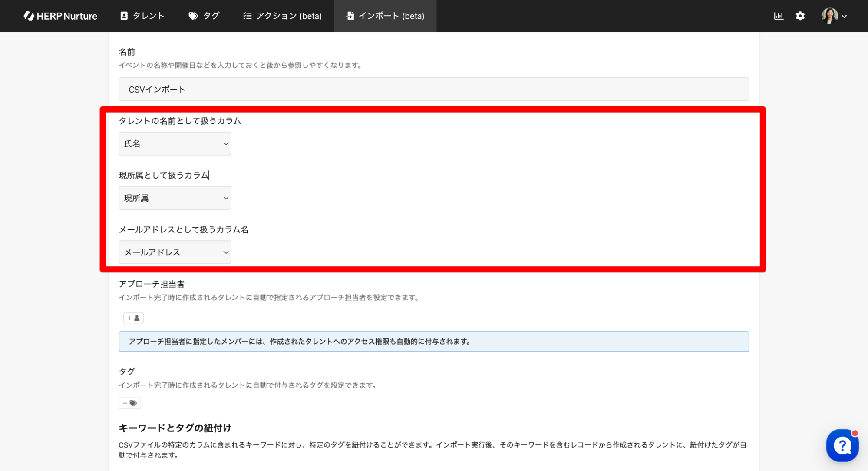Click the user profile avatar
Image resolution: width=868 pixels, height=471 pixels.
coord(829,16)
